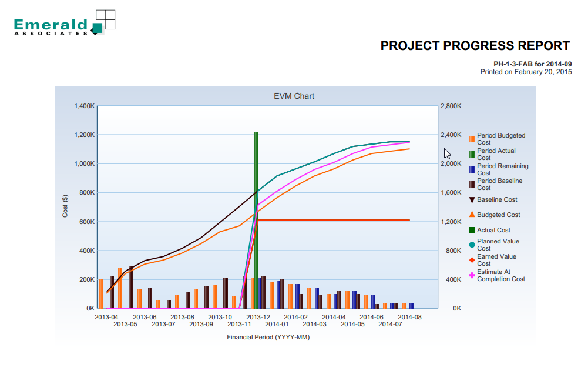Click the 2013-04 financial period label
The width and height of the screenshot is (588, 374).
click(x=106, y=317)
